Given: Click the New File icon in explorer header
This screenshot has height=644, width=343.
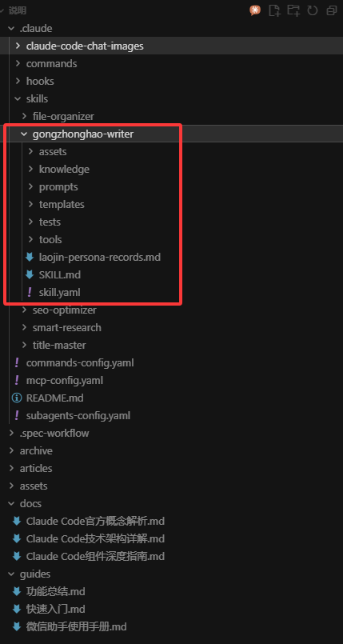Looking at the screenshot, I should tap(274, 10).
